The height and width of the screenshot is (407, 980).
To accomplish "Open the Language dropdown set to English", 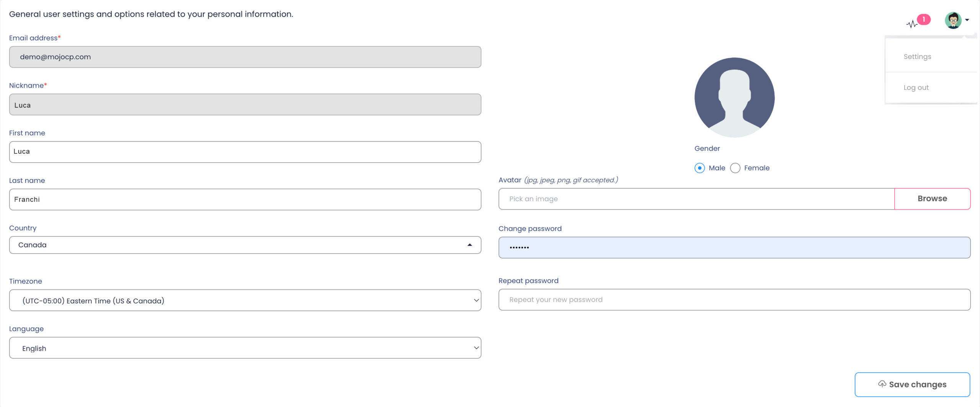I will [245, 348].
